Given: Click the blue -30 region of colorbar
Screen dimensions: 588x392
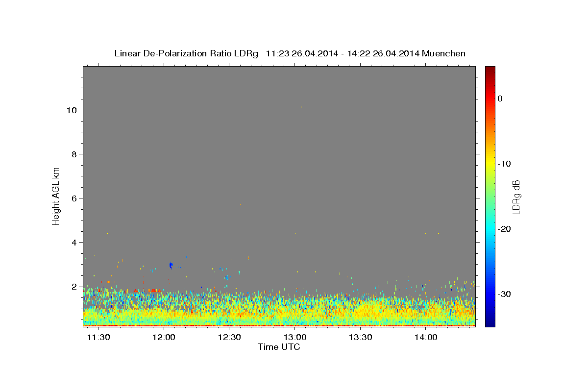Looking at the screenshot, I should pos(490,294).
